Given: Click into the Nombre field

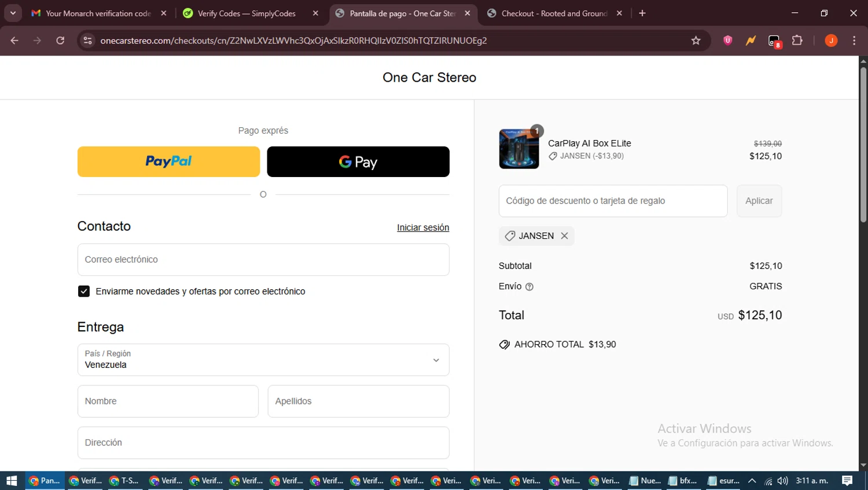Looking at the screenshot, I should pyautogui.click(x=168, y=401).
